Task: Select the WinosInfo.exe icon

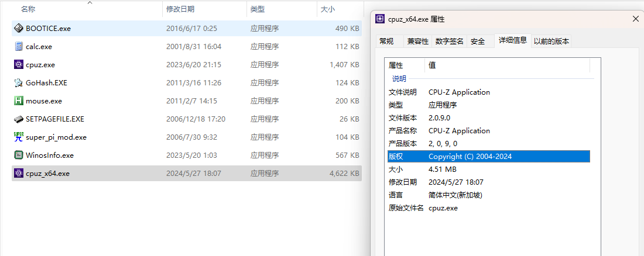Action: (19, 155)
